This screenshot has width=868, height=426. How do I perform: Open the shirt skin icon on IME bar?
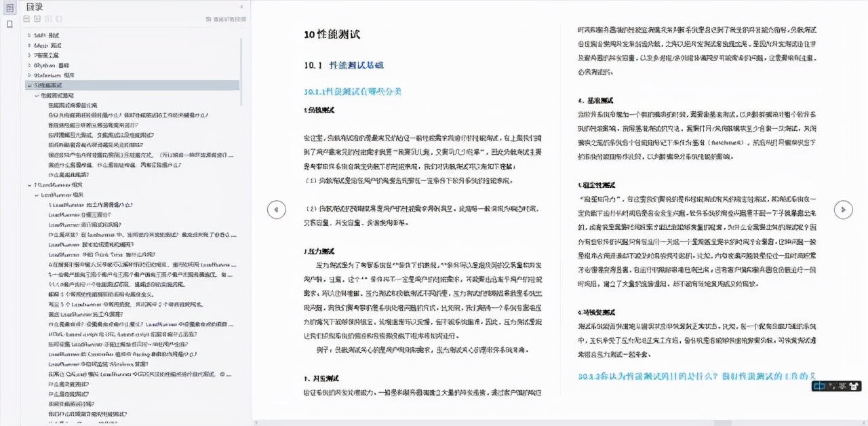tap(853, 386)
